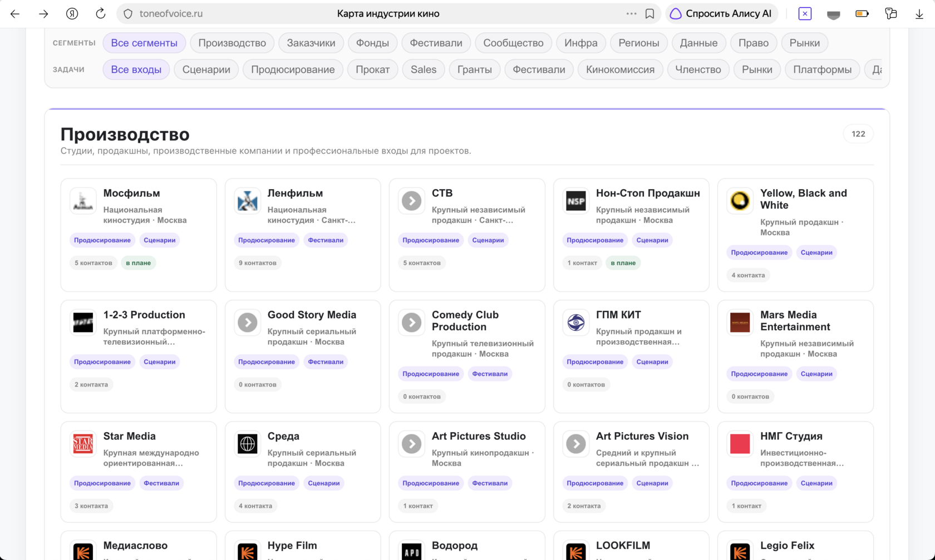Toggle the Sales task filter chip
This screenshot has height=560, width=935.
coord(424,70)
